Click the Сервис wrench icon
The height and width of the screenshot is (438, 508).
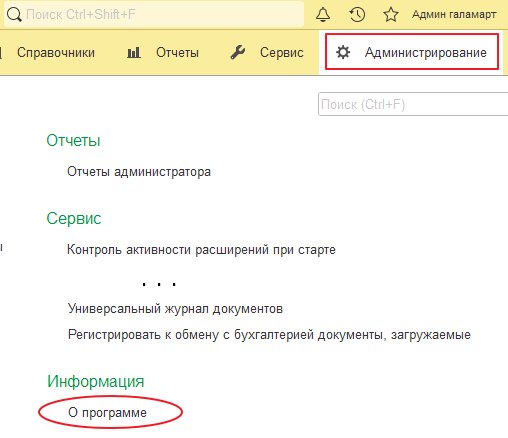pyautogui.click(x=238, y=53)
